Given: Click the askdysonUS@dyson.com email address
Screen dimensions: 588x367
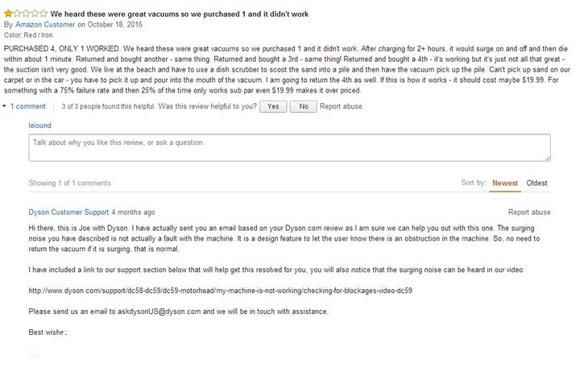Looking at the screenshot, I should (159, 311).
